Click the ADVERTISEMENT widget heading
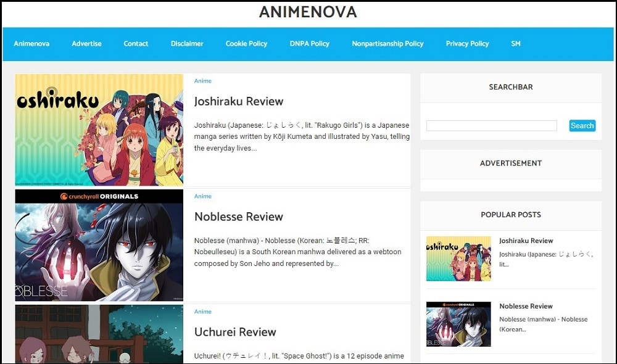 pos(511,163)
